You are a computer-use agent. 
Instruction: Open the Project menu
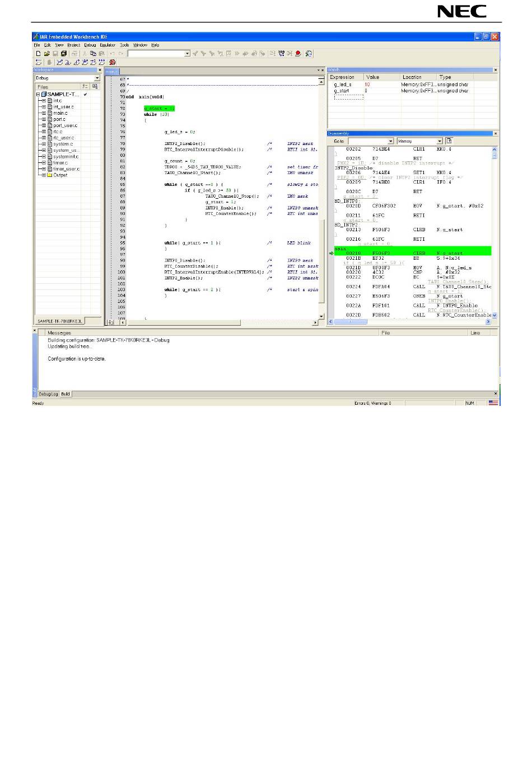click(x=73, y=45)
